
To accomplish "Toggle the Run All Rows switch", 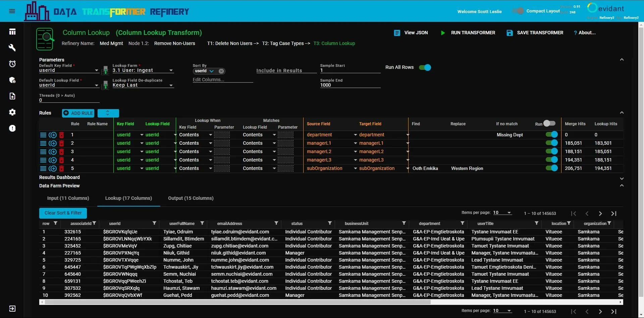I will 425,67.
